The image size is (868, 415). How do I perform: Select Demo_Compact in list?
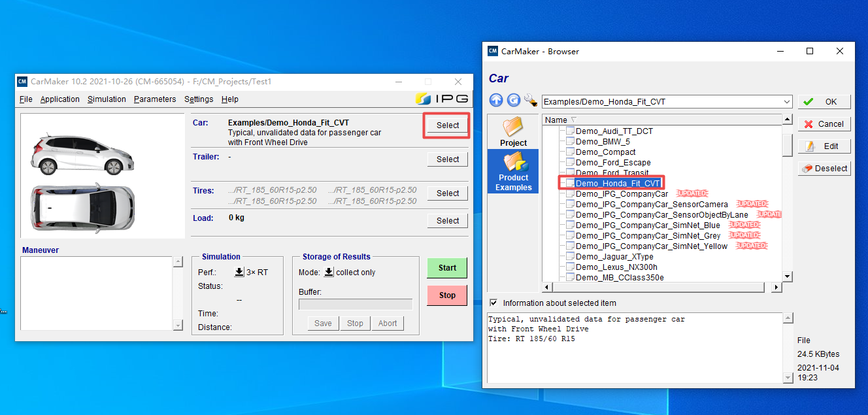point(605,152)
